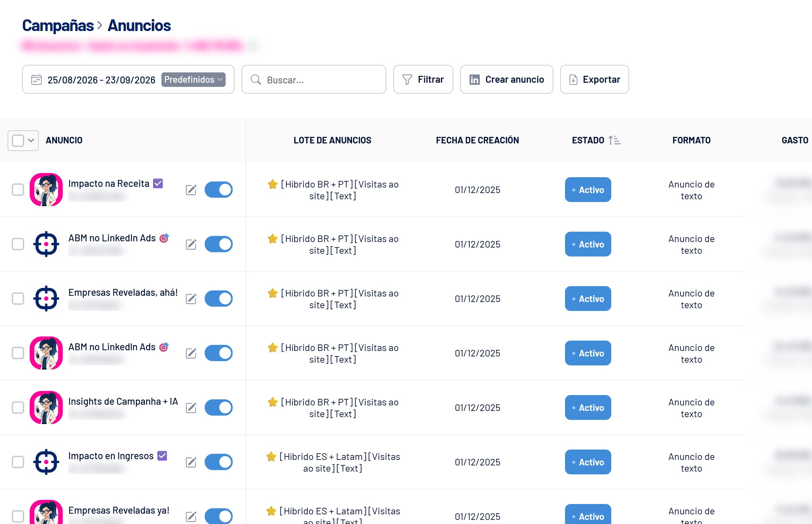The height and width of the screenshot is (524, 812).
Task: Edit the Insights de Campanha + IA ad
Action: [x=191, y=407]
